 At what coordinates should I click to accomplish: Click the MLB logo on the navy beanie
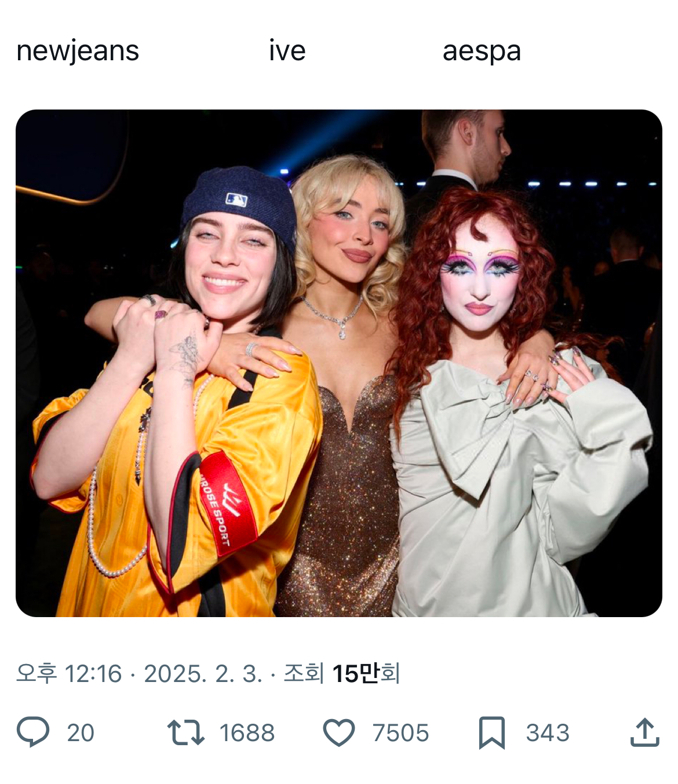click(236, 200)
